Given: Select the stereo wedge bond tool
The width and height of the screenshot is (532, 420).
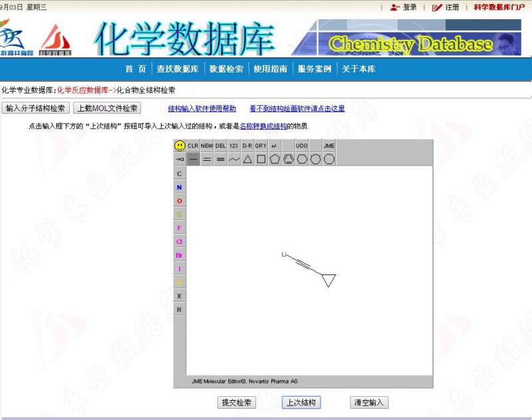Looking at the screenshot, I should click(x=180, y=159).
